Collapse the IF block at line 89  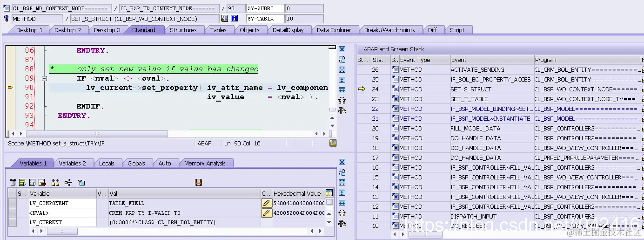point(45,79)
